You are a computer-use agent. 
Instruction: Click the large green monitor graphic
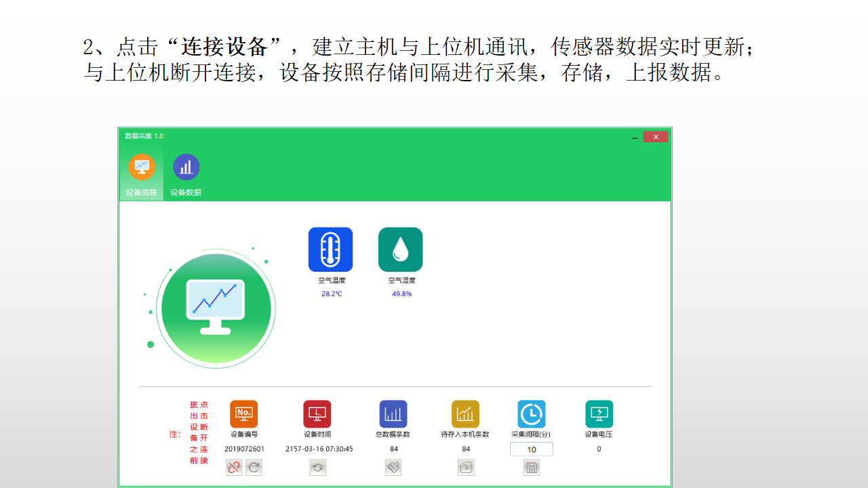pyautogui.click(x=216, y=309)
